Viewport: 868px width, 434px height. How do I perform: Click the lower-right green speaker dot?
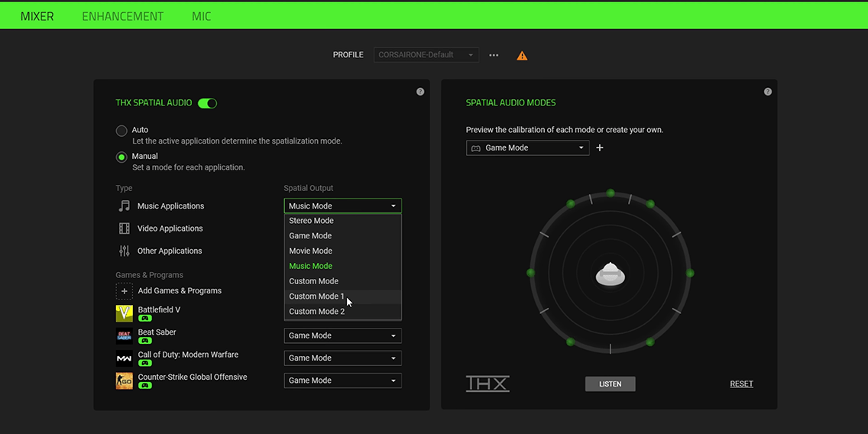pos(650,342)
